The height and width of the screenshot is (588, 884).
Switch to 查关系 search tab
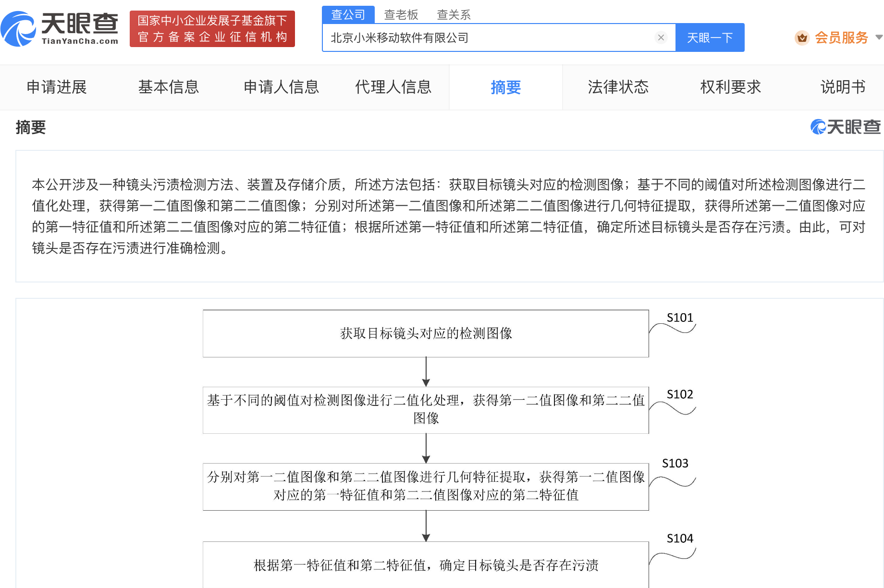coord(454,15)
